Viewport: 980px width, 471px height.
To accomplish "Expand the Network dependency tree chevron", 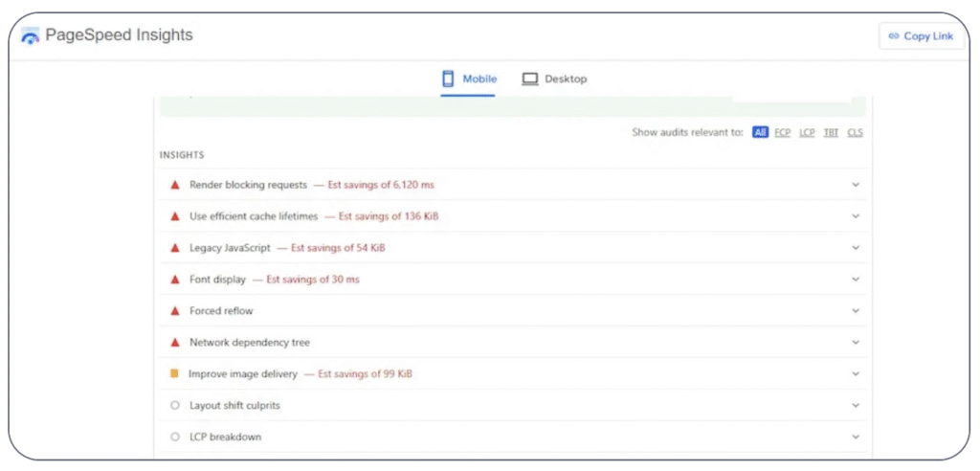I will tap(856, 342).
